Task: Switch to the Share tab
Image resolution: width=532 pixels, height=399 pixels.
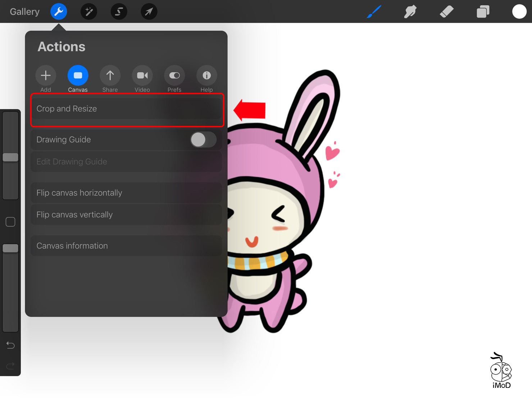Action: pyautogui.click(x=110, y=76)
